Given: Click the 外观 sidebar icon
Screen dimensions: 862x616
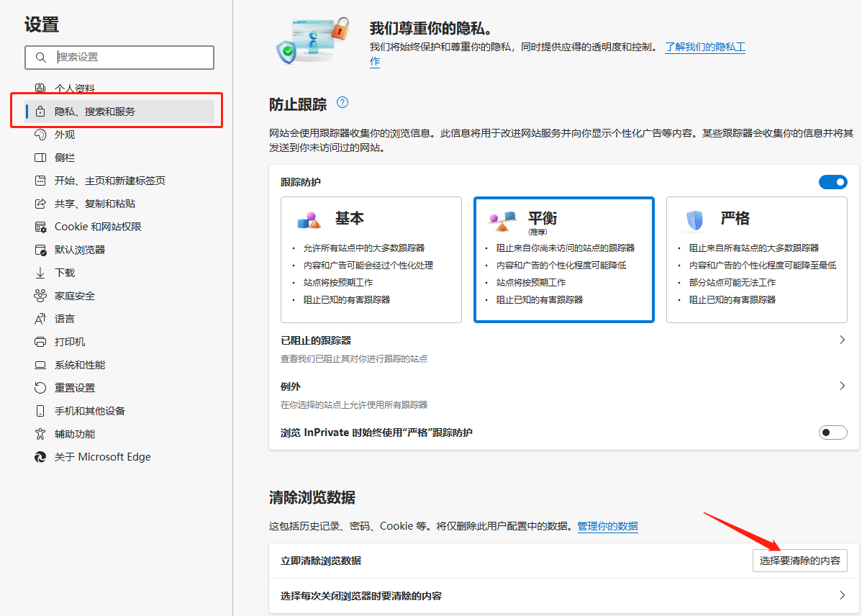Looking at the screenshot, I should point(42,134).
